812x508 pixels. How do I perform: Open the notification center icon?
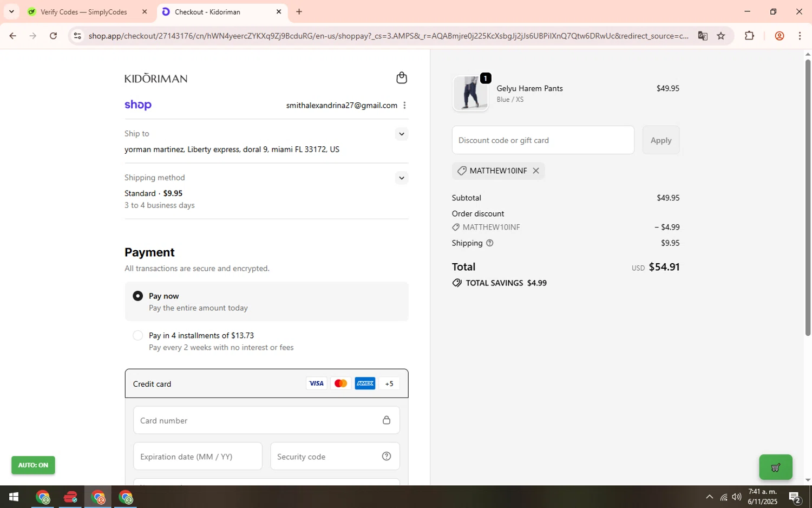[x=795, y=497]
